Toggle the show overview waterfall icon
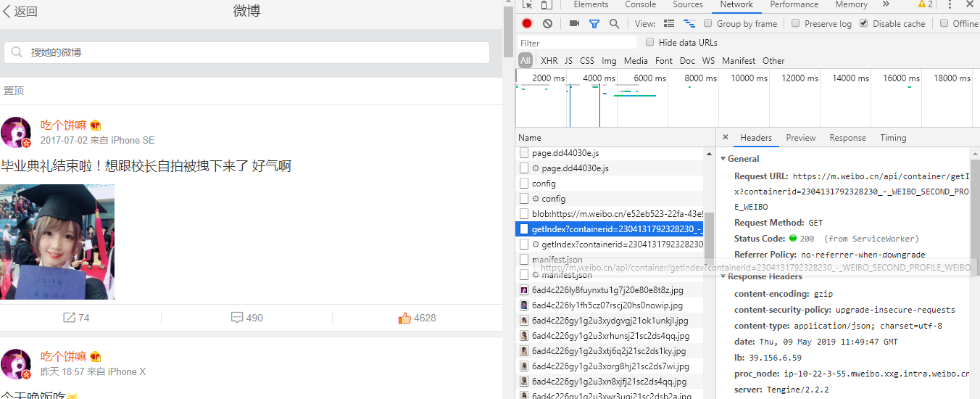The image size is (980, 399). 689,23
